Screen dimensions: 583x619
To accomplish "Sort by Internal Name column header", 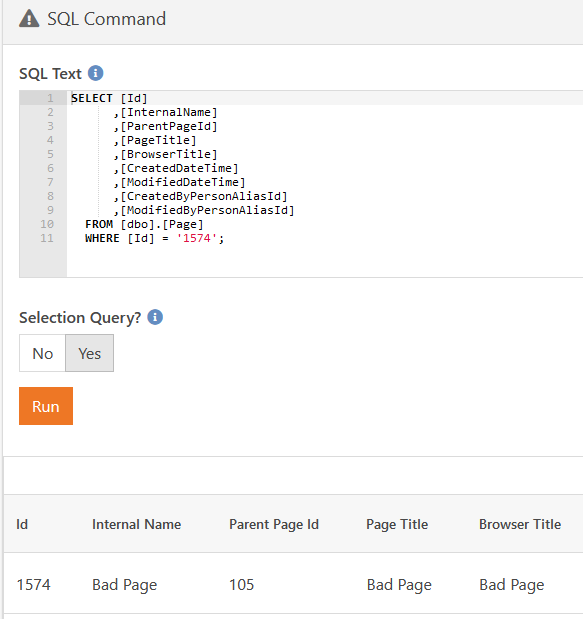I will [137, 524].
